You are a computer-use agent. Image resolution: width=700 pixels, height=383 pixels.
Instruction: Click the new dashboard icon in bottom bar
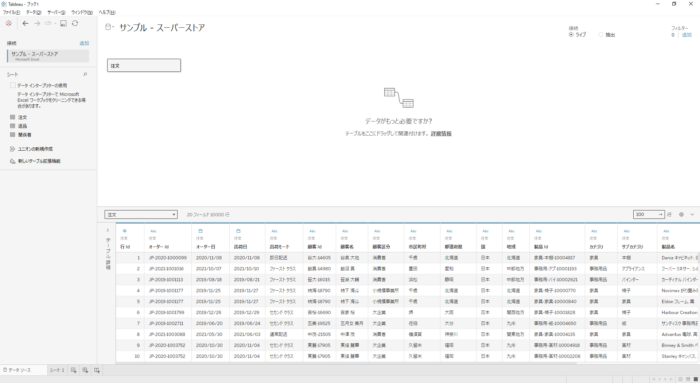coord(85,370)
